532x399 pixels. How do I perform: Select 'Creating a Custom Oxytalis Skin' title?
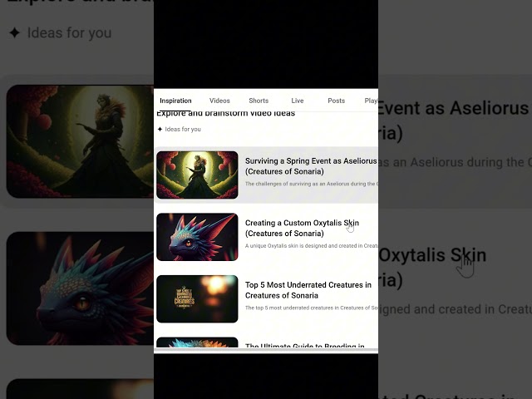pyautogui.click(x=302, y=228)
